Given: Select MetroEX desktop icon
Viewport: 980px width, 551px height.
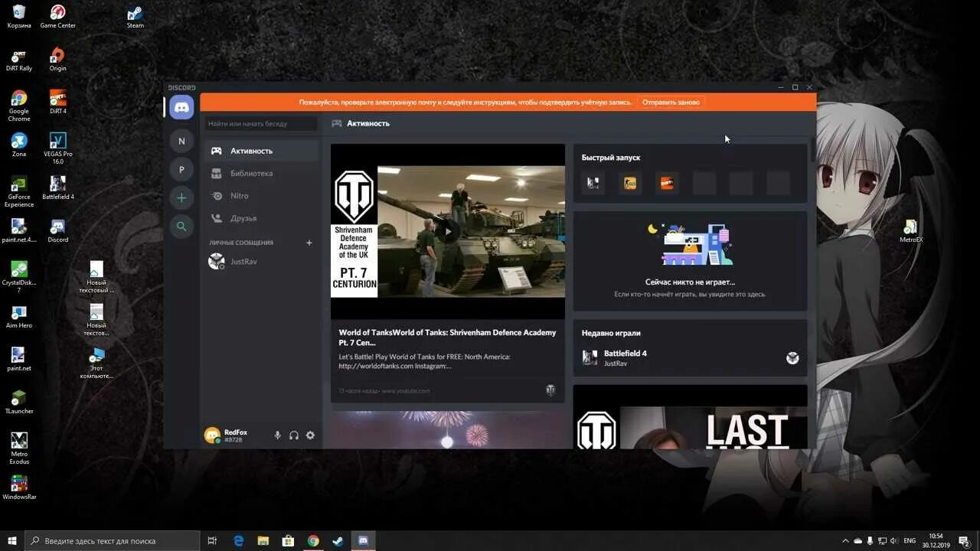Looking at the screenshot, I should (911, 230).
